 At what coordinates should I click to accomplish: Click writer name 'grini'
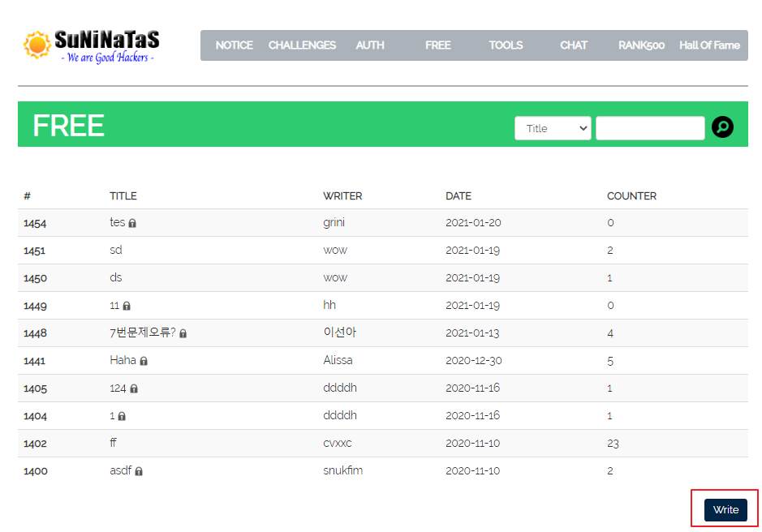334,222
